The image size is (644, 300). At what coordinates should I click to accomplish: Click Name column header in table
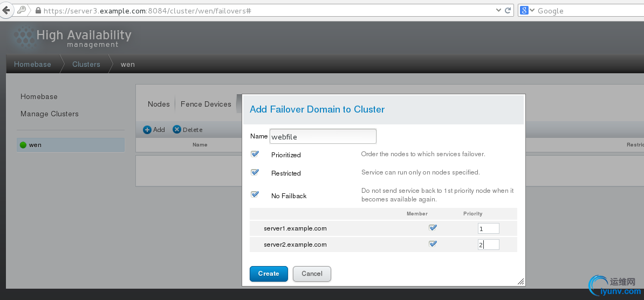click(x=200, y=144)
